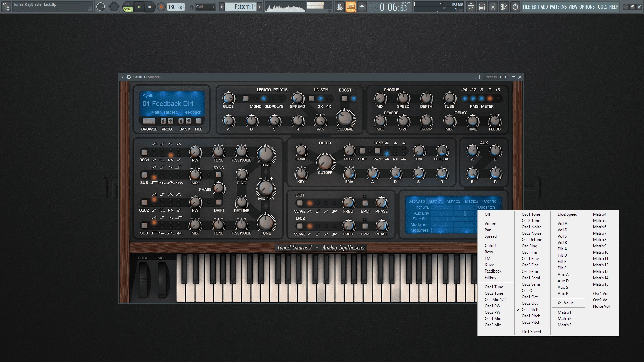Open the Aux Env matrix source field
This screenshot has width=644, height=362.
(421, 213)
